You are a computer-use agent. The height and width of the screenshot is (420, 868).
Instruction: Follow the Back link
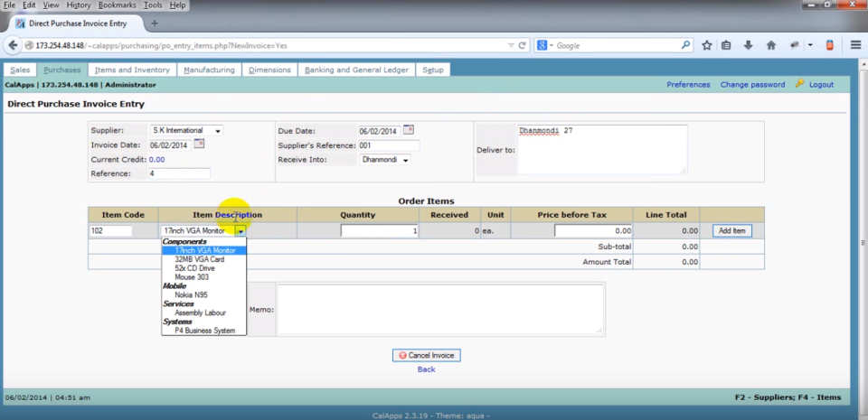[x=426, y=369]
